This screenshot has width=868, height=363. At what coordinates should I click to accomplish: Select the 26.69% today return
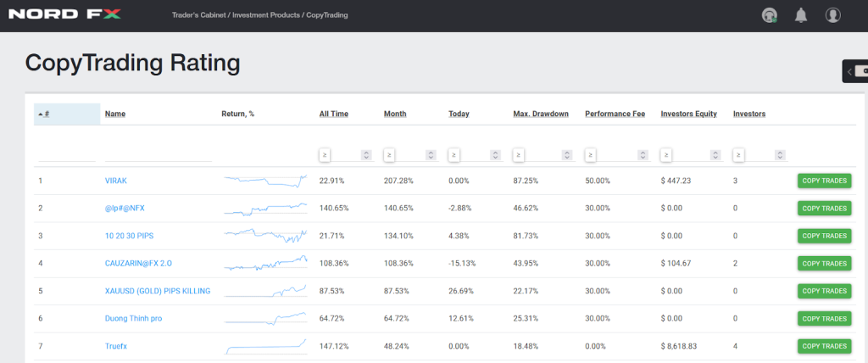point(460,291)
